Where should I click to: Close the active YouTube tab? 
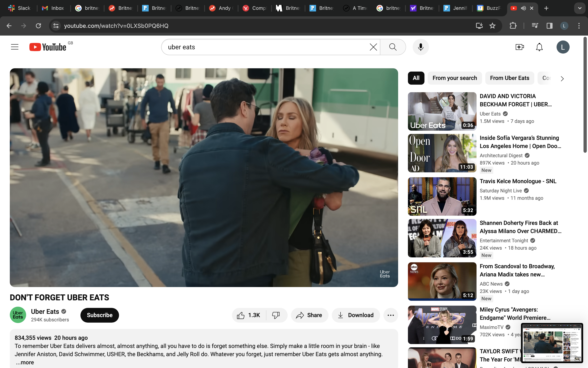(x=532, y=8)
